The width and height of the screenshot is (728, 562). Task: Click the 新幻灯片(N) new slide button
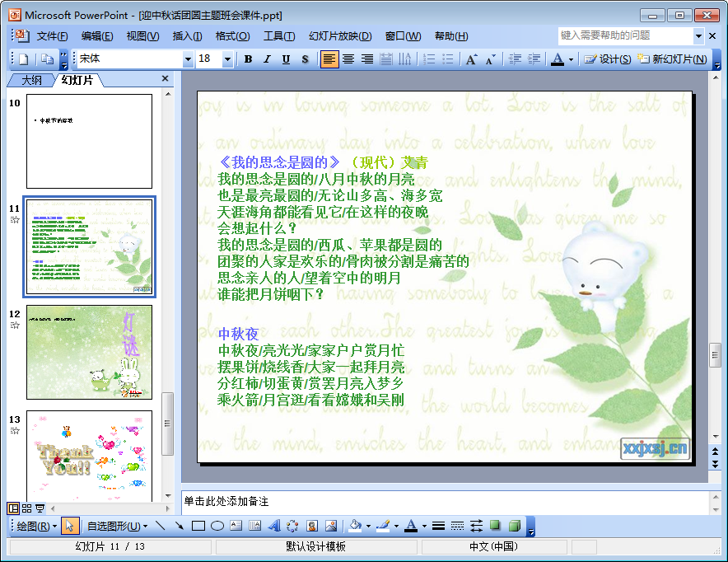(672, 59)
